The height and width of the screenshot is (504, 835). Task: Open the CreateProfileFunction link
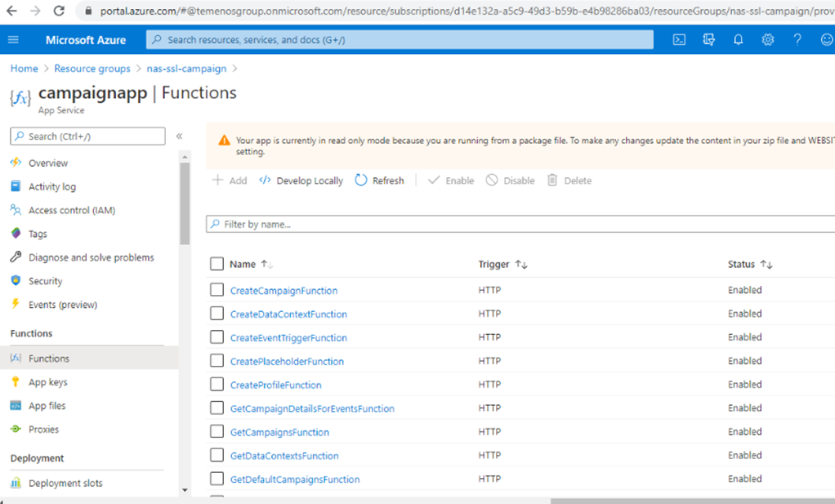pyautogui.click(x=275, y=385)
